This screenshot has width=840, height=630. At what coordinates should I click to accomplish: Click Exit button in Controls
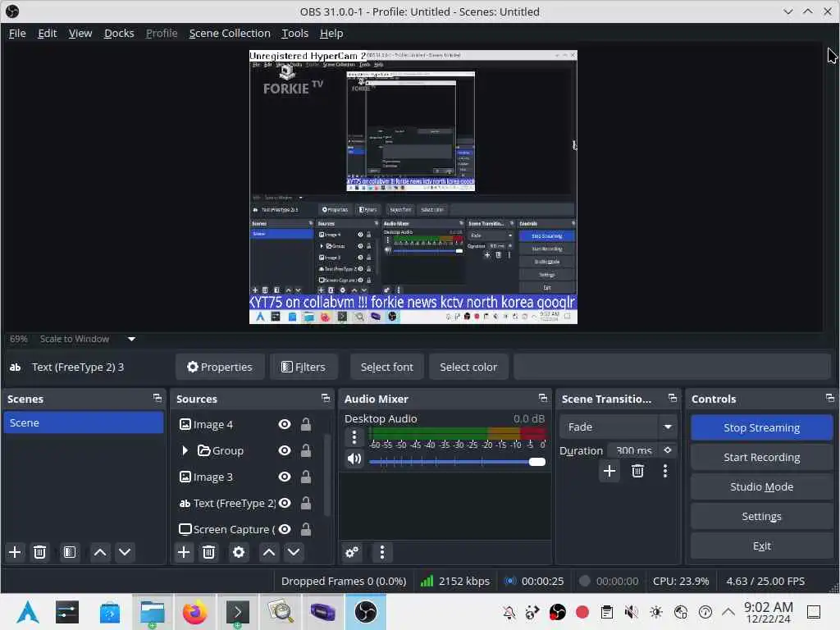pyautogui.click(x=761, y=546)
